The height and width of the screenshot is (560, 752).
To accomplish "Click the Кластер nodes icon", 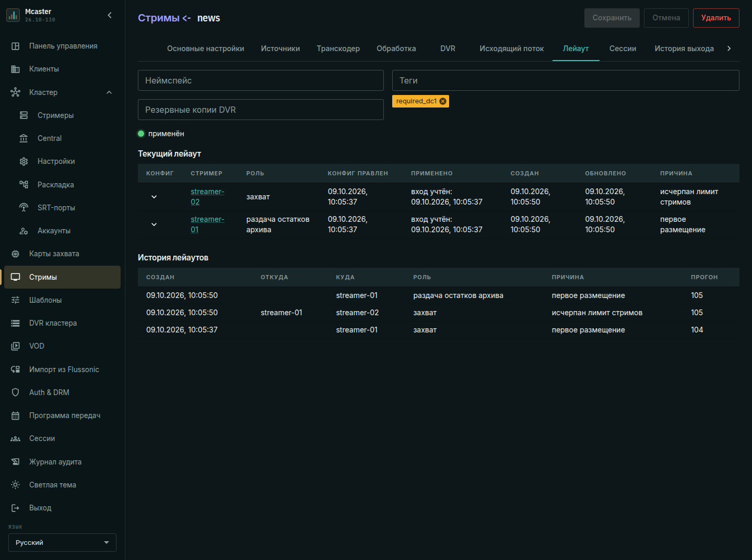I will coord(16,92).
